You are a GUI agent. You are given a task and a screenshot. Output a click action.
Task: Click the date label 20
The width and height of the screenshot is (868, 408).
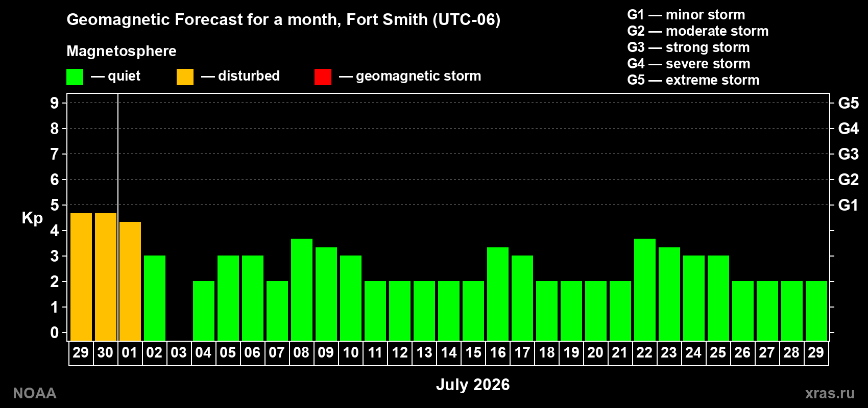click(x=595, y=352)
